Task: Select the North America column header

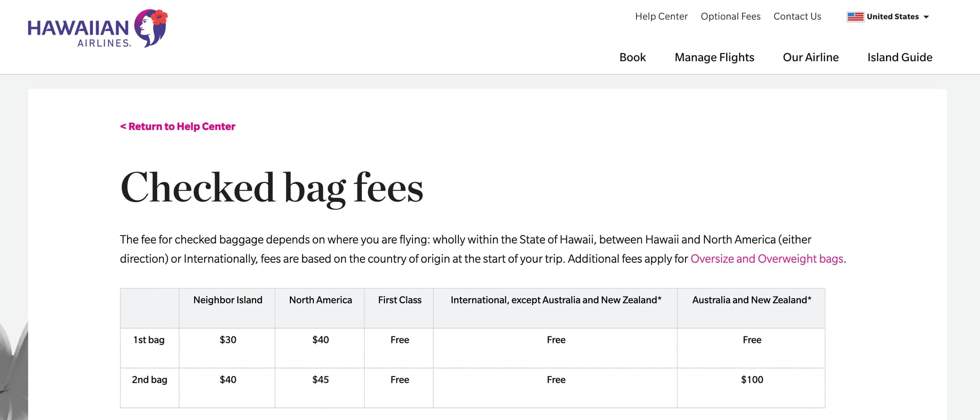Action: tap(320, 300)
